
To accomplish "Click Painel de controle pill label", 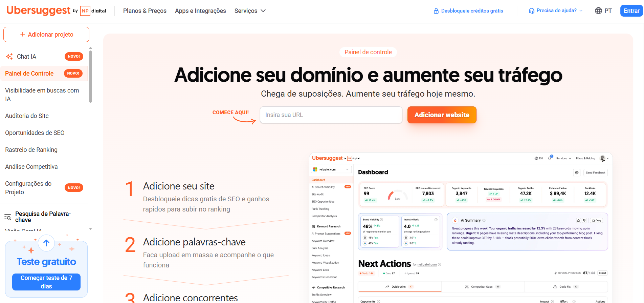I will (x=368, y=52).
